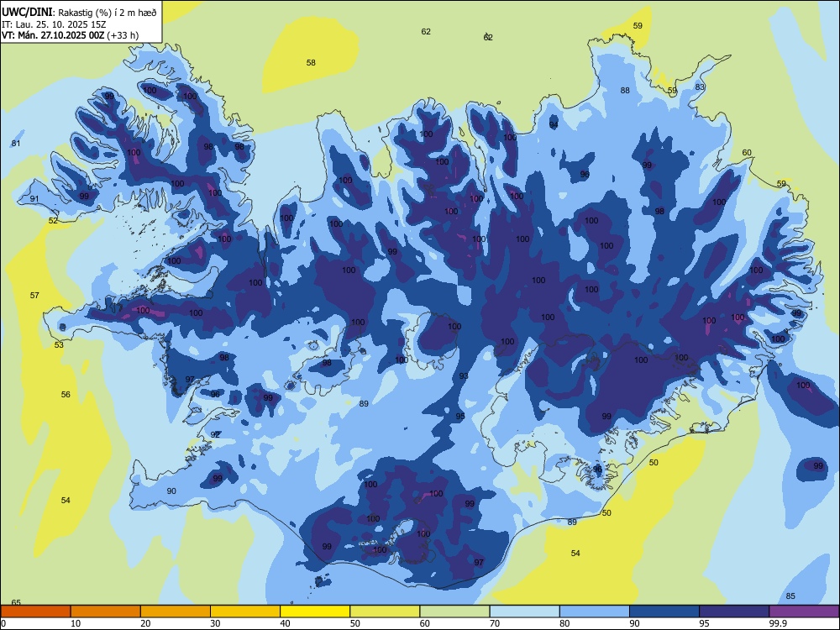This screenshot has width=840, height=630.
Task: Click the map value '56' offshore
Action: coord(66,394)
